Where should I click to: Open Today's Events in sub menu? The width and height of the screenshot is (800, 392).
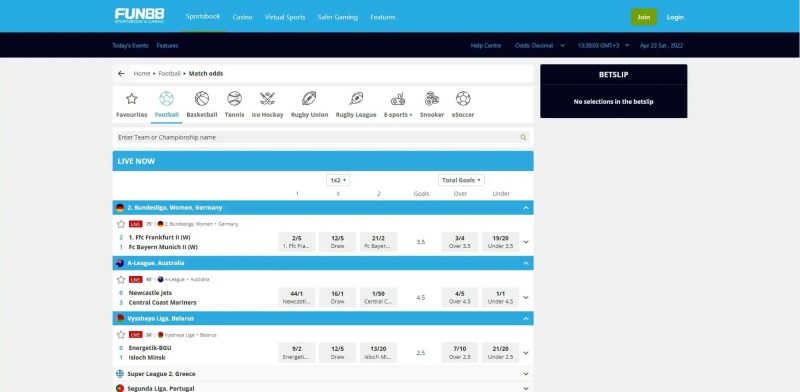(130, 45)
